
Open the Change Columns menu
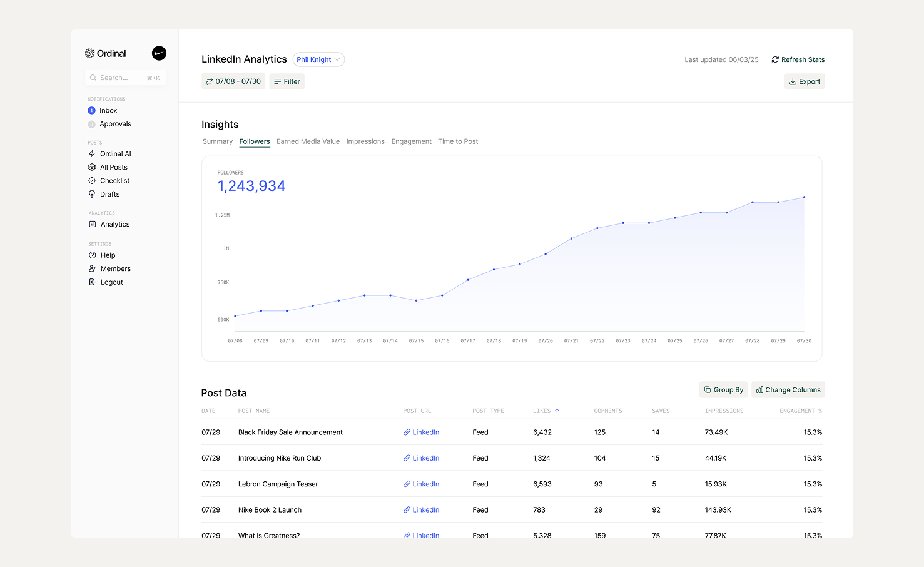tap(788, 389)
